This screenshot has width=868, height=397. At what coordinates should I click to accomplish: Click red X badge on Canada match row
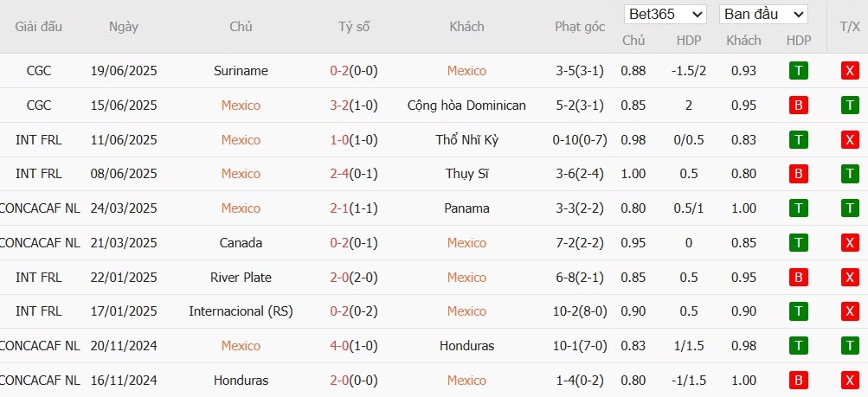pyautogui.click(x=850, y=243)
